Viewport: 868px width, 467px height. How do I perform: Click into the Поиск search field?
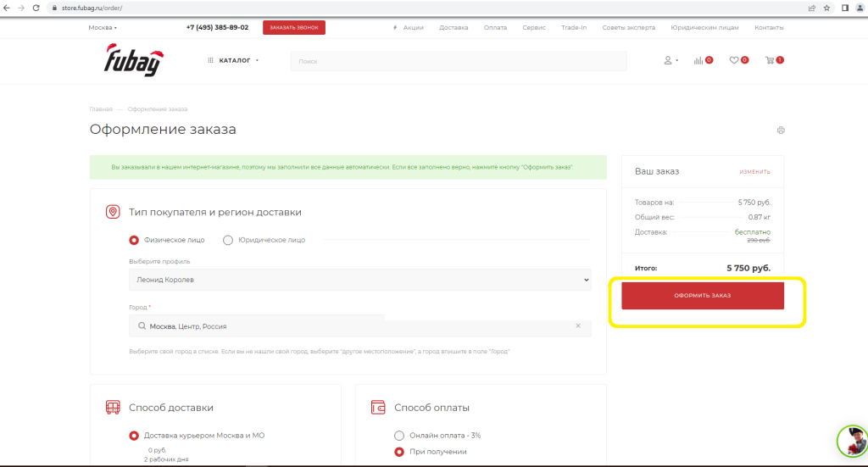point(458,61)
